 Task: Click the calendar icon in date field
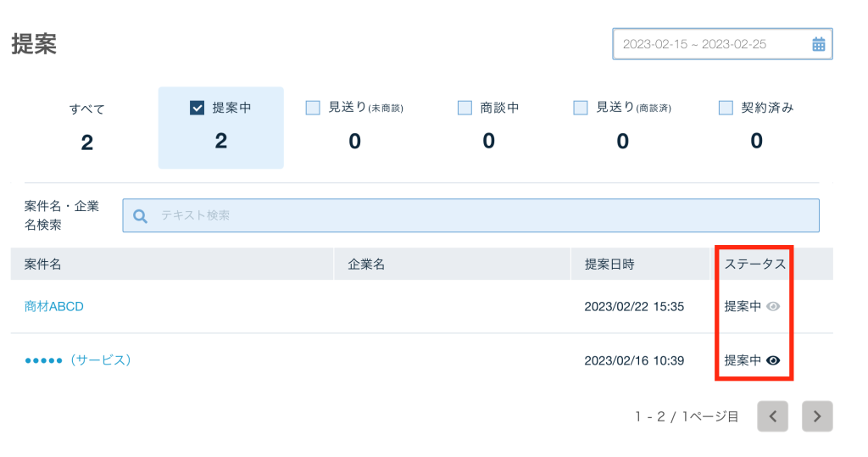coord(818,45)
